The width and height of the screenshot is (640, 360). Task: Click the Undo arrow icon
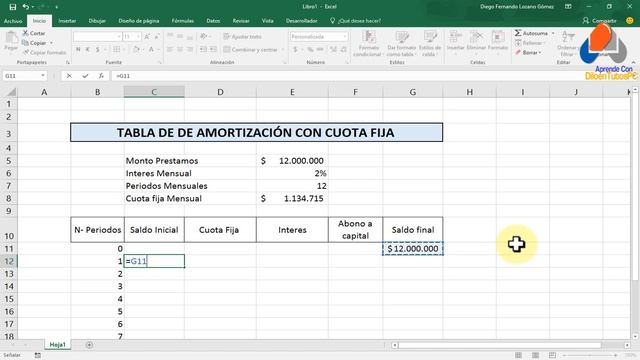[x=26, y=7]
